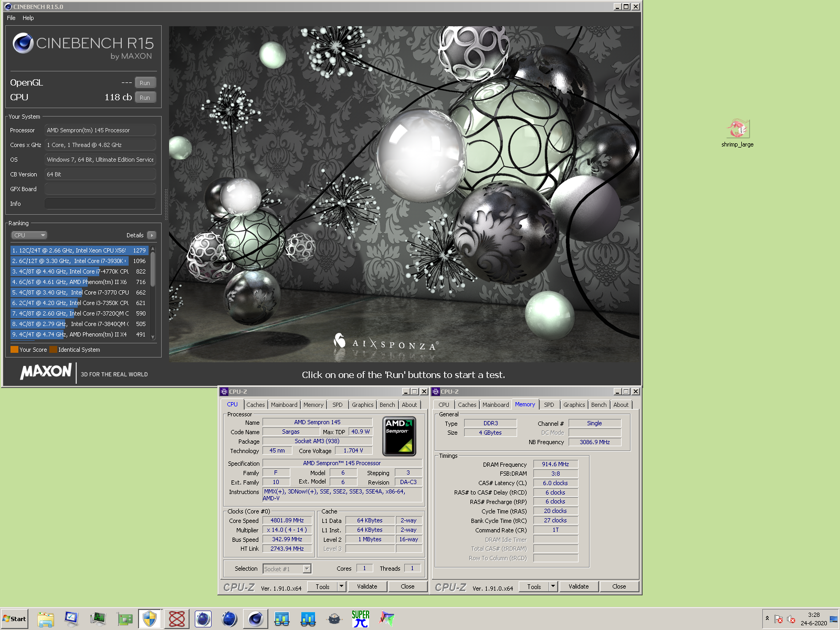Open Action Center flag tray icon
The image size is (840, 630).
coord(779,619)
